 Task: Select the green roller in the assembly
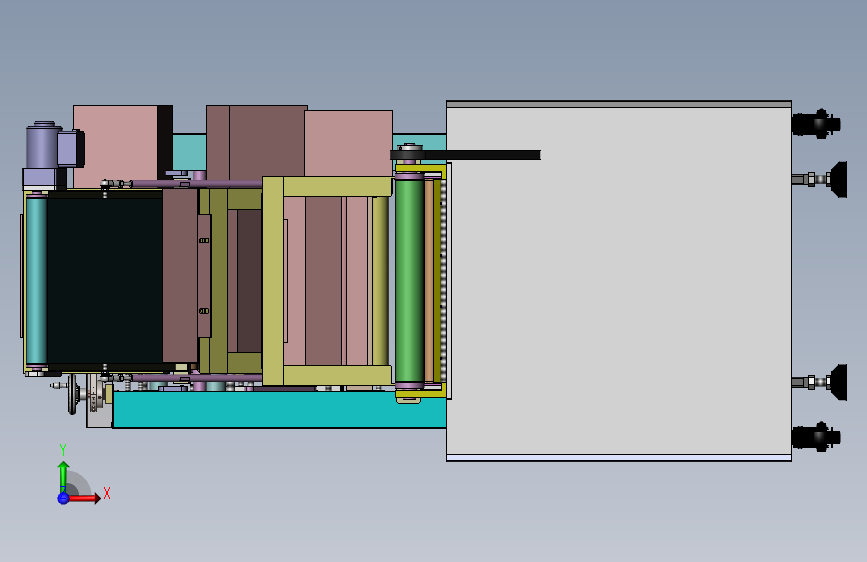409,280
